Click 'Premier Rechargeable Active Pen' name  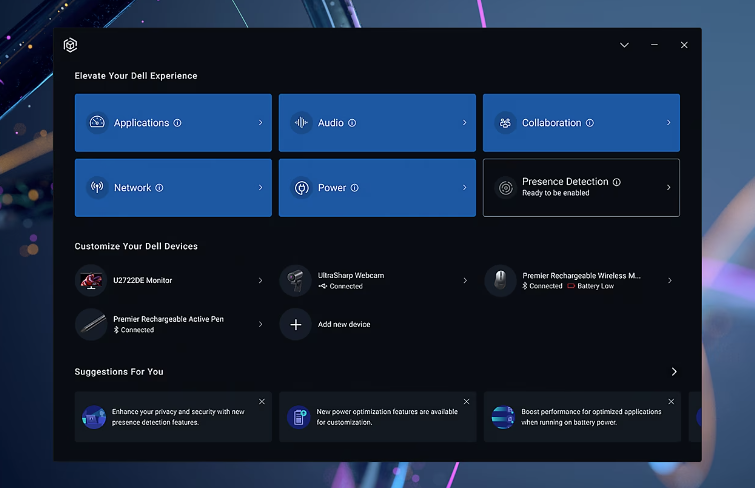coord(169,319)
